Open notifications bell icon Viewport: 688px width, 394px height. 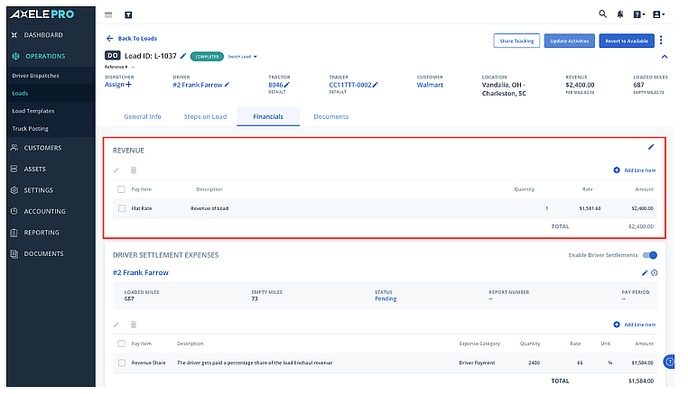click(x=620, y=14)
